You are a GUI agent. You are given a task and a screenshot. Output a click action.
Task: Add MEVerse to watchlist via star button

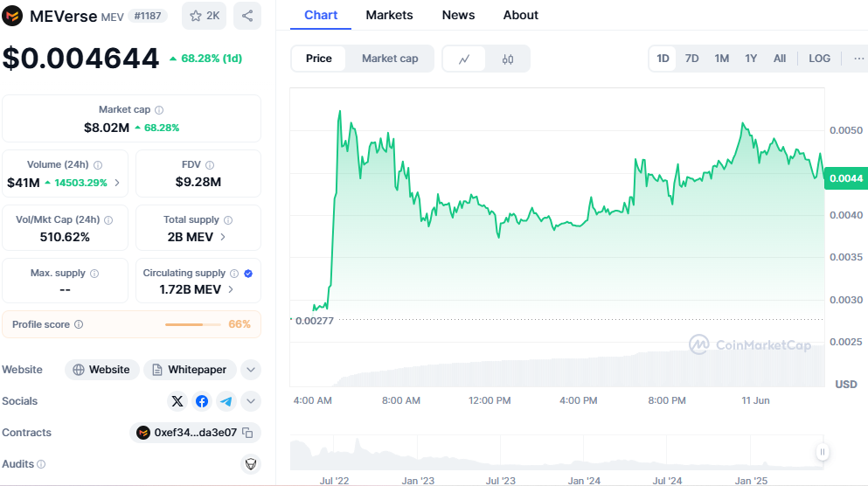205,16
